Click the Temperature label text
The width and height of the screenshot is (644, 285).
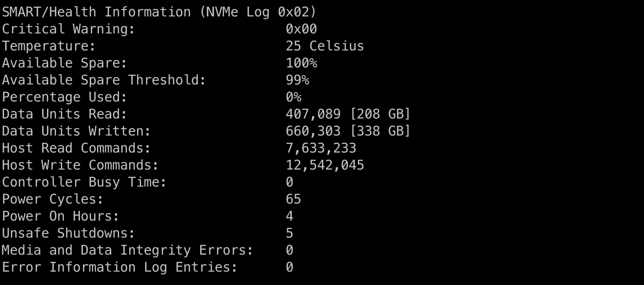49,46
